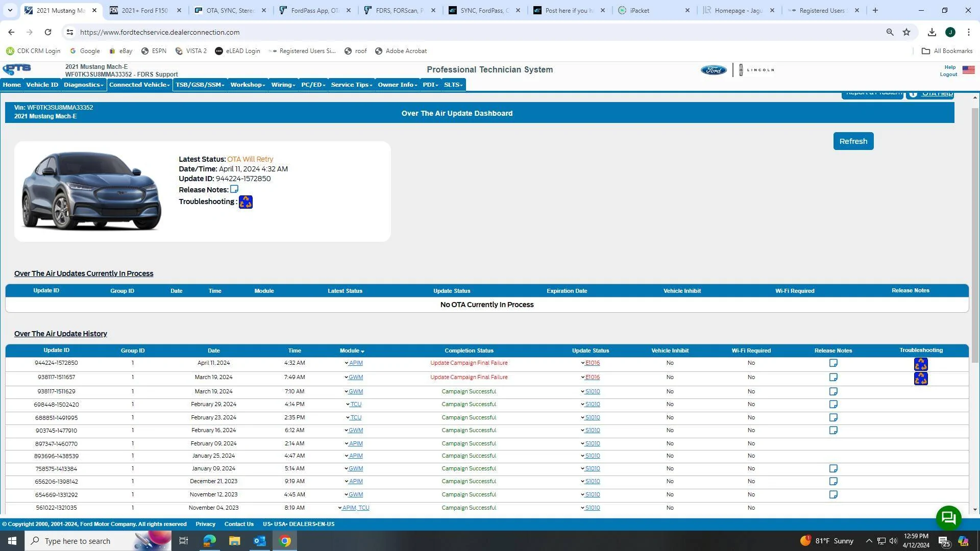The image size is (980, 551).
Task: Open Microsoft Edge from the taskbar
Action: [x=209, y=541]
